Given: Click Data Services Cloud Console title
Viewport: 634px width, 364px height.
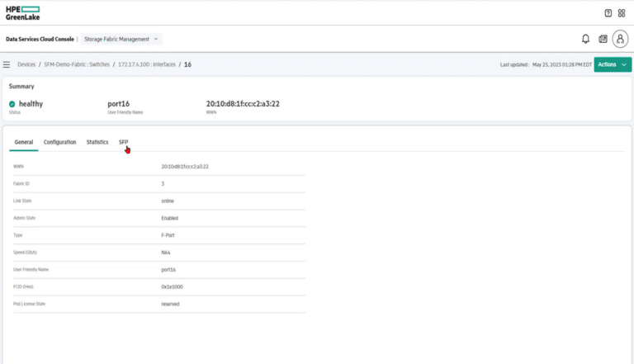Looking at the screenshot, I should pyautogui.click(x=40, y=40).
